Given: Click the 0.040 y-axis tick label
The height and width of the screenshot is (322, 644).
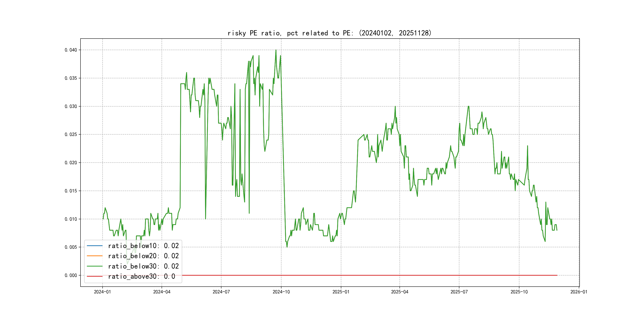Looking at the screenshot, I should (x=71, y=50).
